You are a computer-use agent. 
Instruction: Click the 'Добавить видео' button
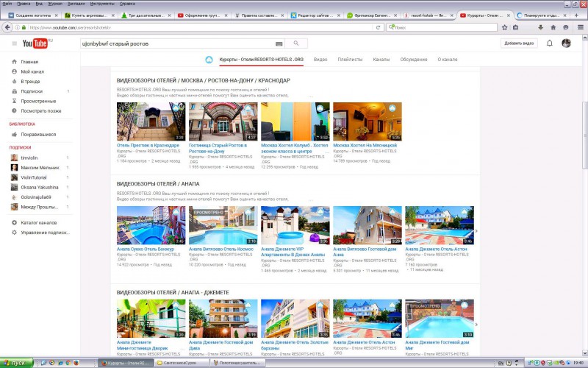pos(519,43)
